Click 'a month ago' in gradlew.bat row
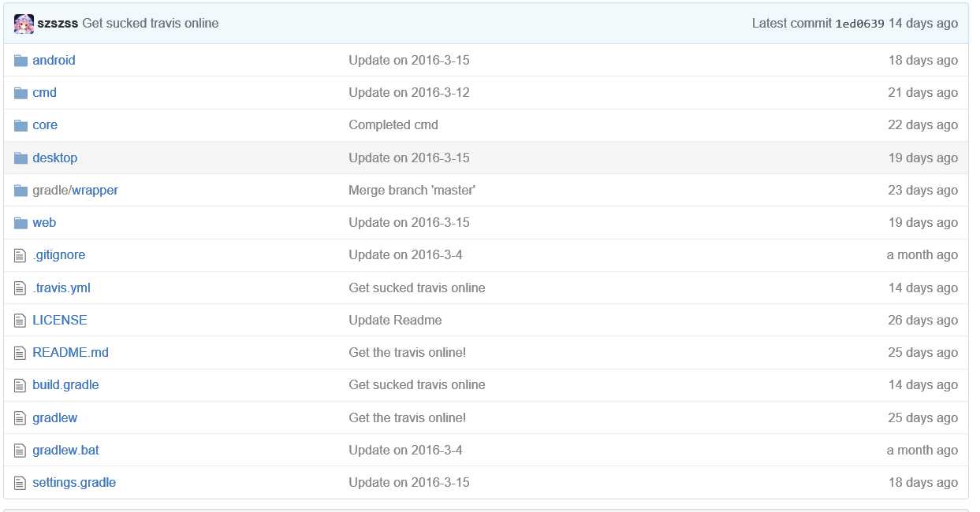 pos(922,451)
